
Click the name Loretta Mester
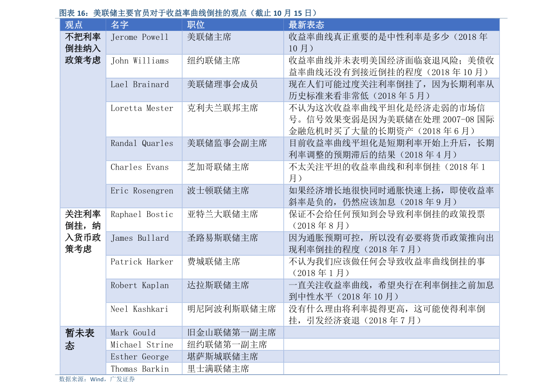142,108
